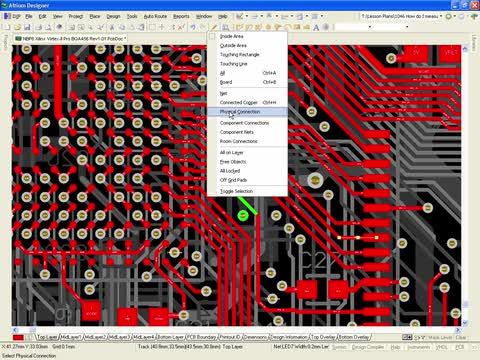480x360 pixels.
Task: Click the vertical scrollbar down arrow
Action: point(465,323)
